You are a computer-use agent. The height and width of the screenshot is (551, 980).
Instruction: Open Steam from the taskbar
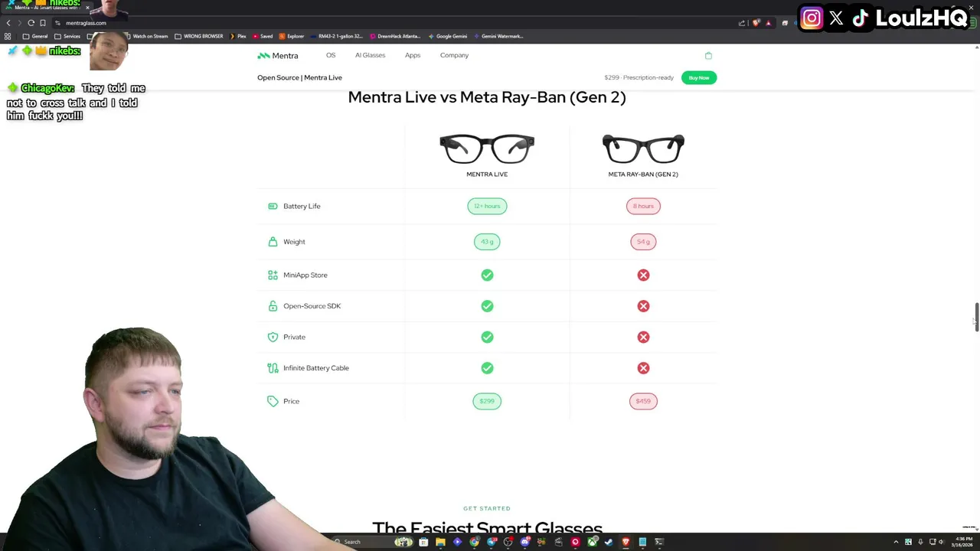(608, 542)
